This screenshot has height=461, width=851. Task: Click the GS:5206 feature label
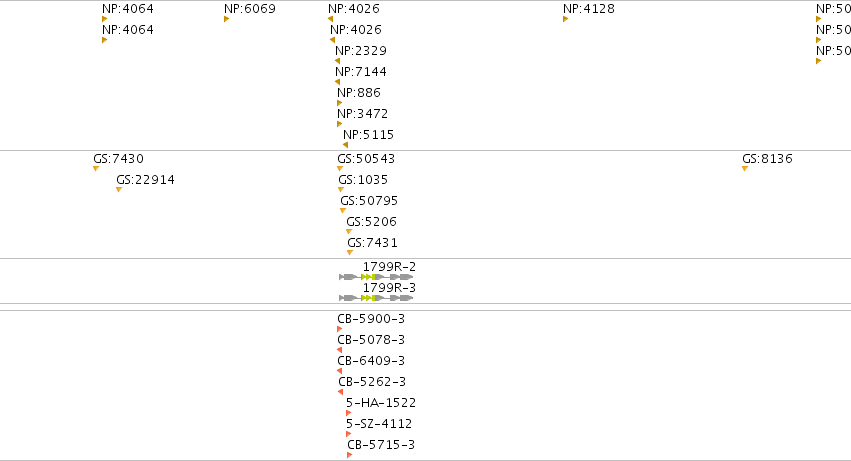pos(372,222)
